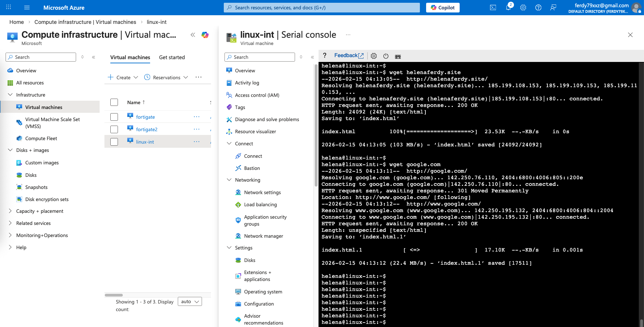Click the VM list horizontal scrollbar

114,295
